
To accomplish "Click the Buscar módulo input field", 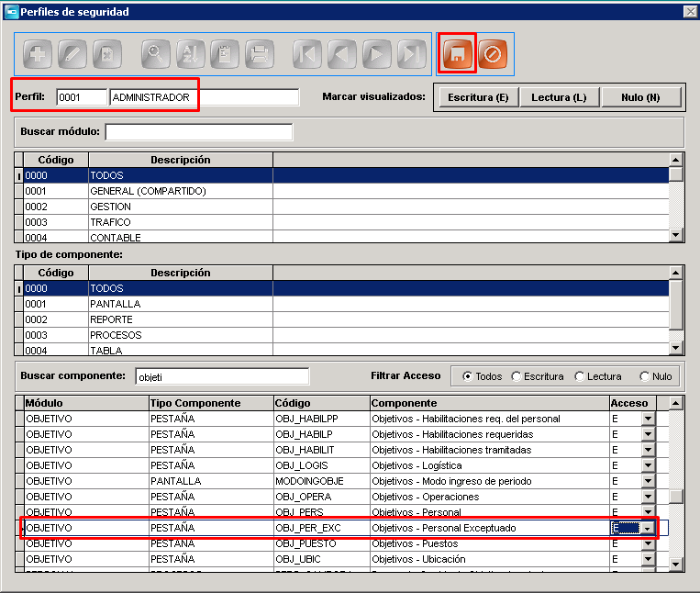I will pos(199,132).
